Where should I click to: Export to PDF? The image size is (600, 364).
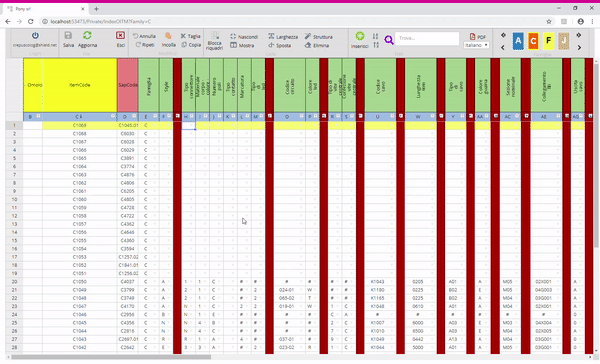[477, 36]
